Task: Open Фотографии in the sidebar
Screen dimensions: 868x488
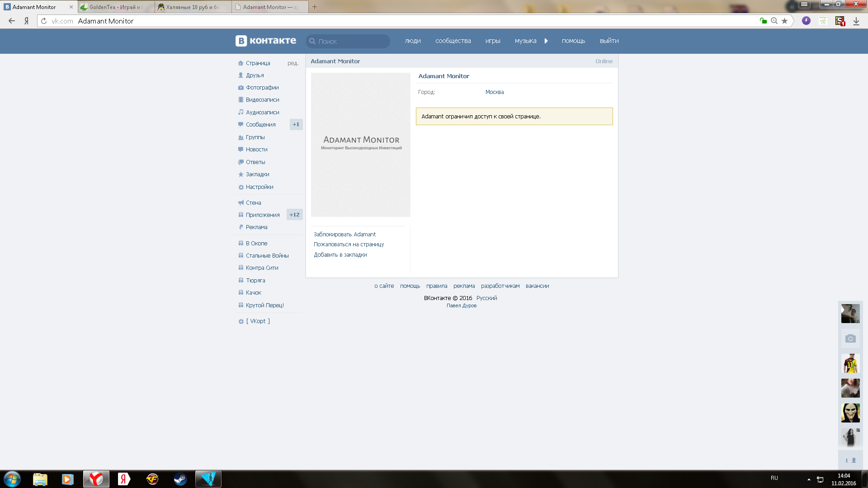Action: coord(262,88)
